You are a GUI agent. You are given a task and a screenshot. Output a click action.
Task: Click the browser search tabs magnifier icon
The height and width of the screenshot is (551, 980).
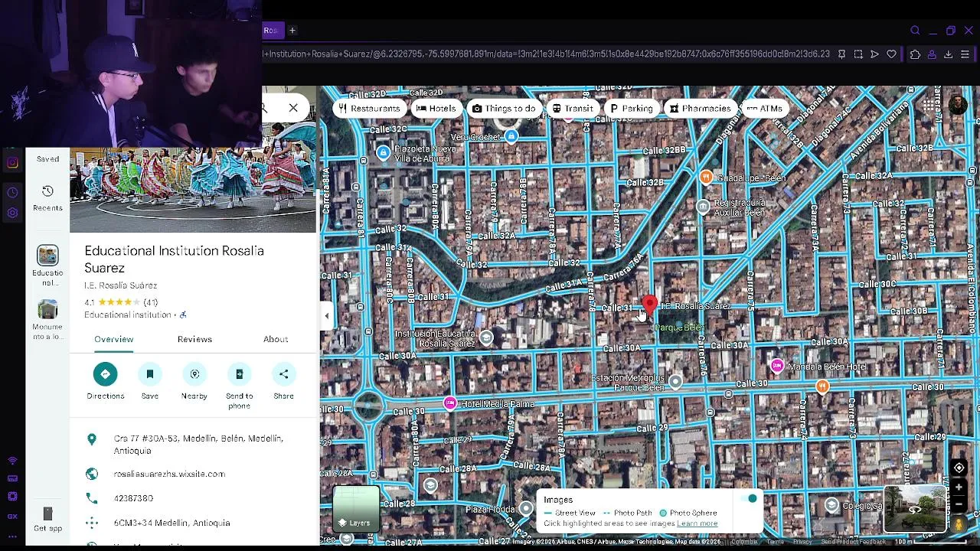pos(915,31)
